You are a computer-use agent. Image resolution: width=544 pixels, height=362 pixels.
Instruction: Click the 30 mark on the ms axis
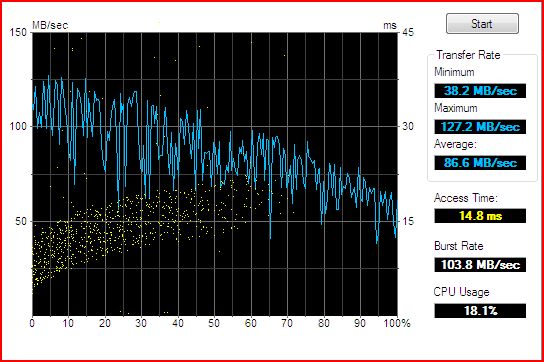pos(408,126)
